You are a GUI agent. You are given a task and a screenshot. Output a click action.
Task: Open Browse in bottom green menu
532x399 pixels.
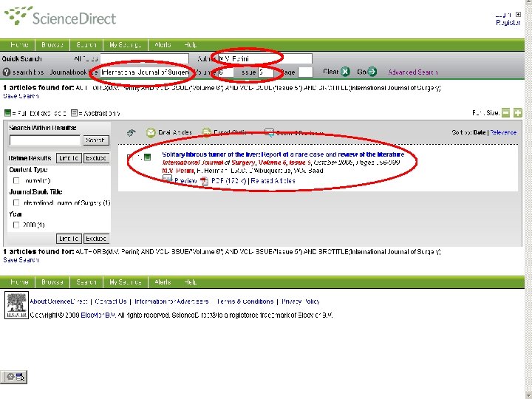click(x=52, y=282)
